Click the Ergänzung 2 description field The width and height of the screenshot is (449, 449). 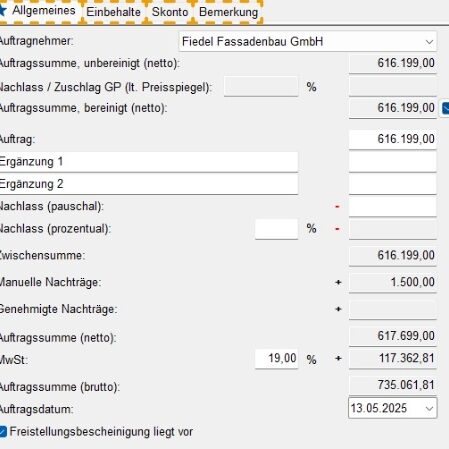(149, 184)
